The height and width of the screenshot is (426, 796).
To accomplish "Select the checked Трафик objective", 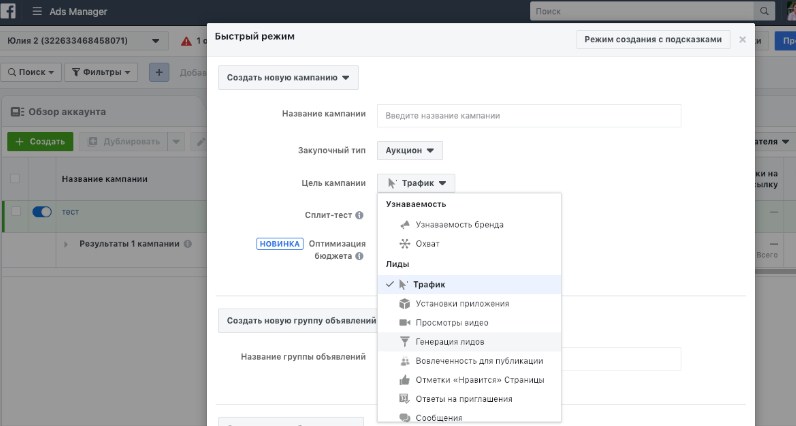I will 470,285.
